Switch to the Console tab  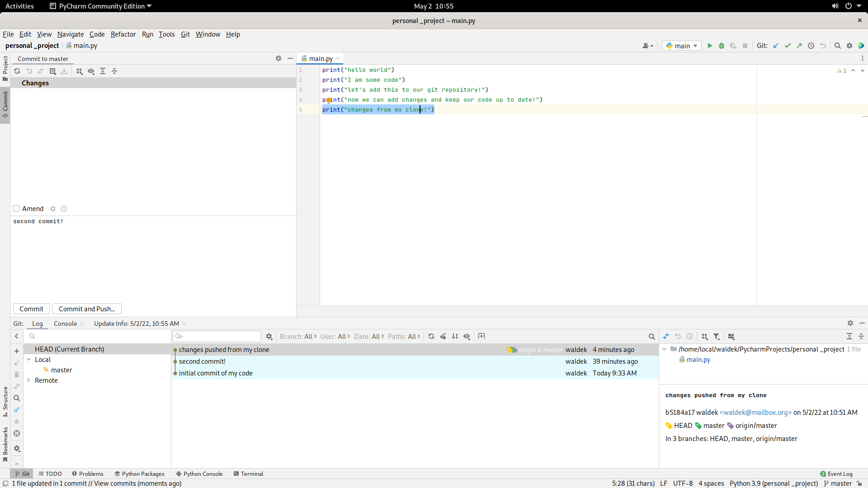click(66, 324)
